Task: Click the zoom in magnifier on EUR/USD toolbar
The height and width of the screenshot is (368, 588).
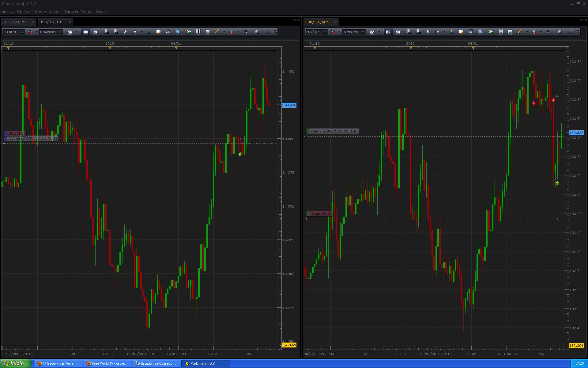Action: [x=106, y=32]
